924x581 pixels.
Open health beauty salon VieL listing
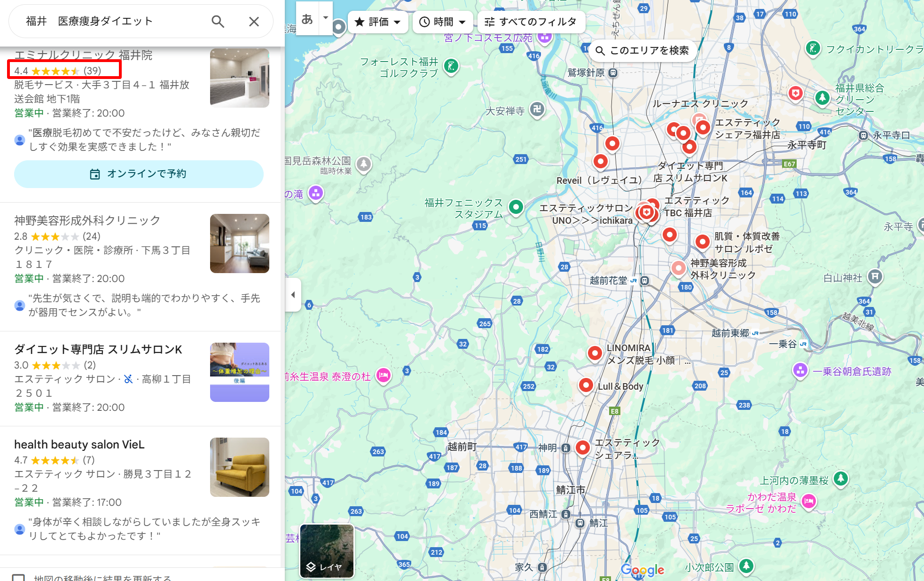coord(79,444)
